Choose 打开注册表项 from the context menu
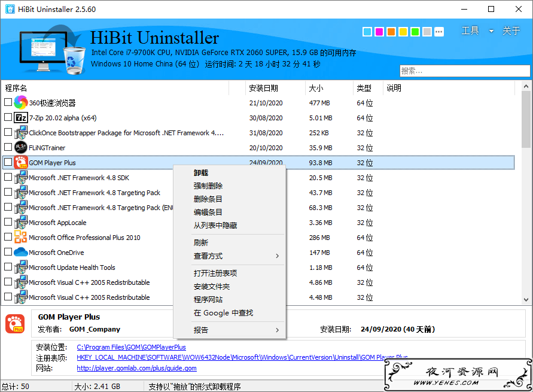Screen dimensions: 533x392 point(230,273)
